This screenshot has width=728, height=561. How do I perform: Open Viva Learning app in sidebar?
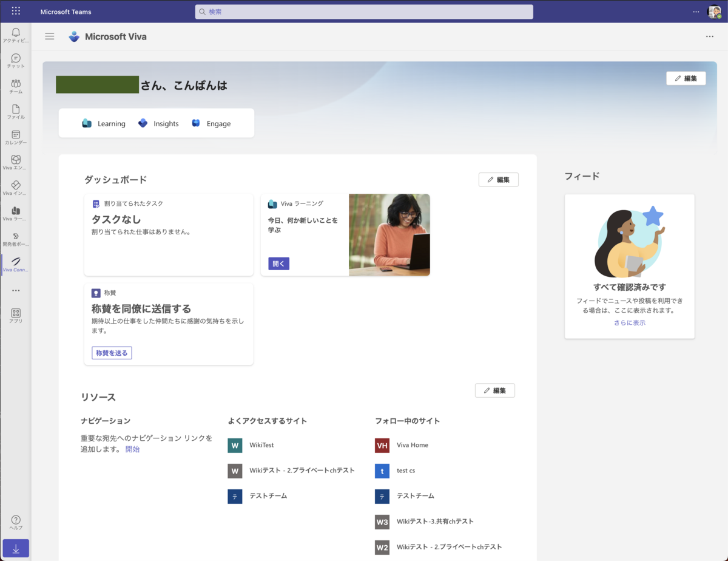click(16, 214)
